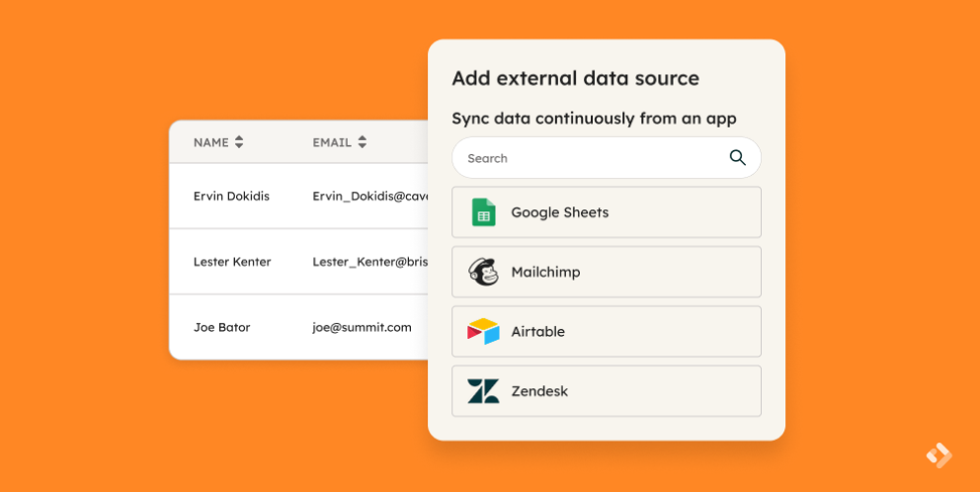The width and height of the screenshot is (980, 492).
Task: Click the NAME column header text
Action: (210, 142)
